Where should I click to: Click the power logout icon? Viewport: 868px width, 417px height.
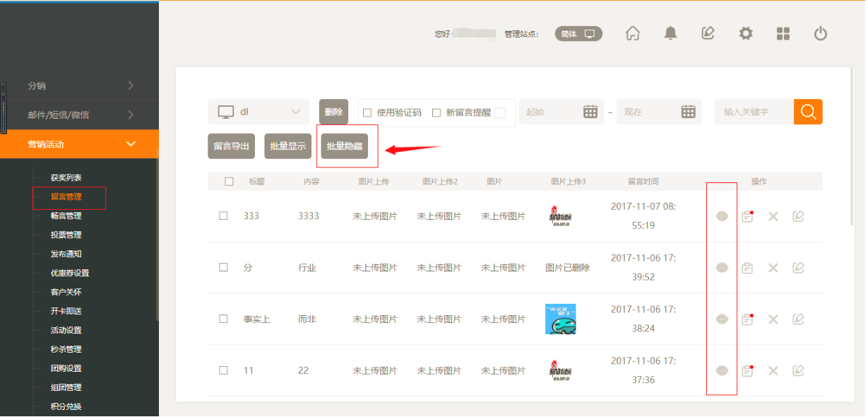(820, 33)
